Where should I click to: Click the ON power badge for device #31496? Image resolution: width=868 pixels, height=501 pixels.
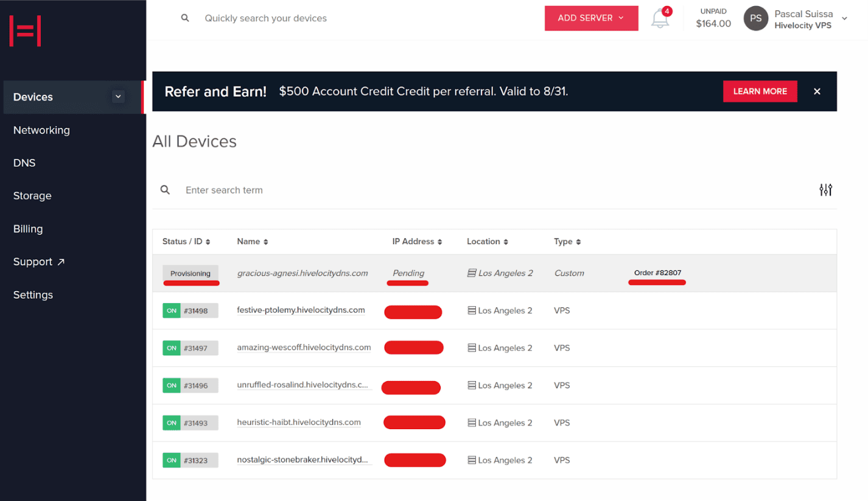point(172,385)
